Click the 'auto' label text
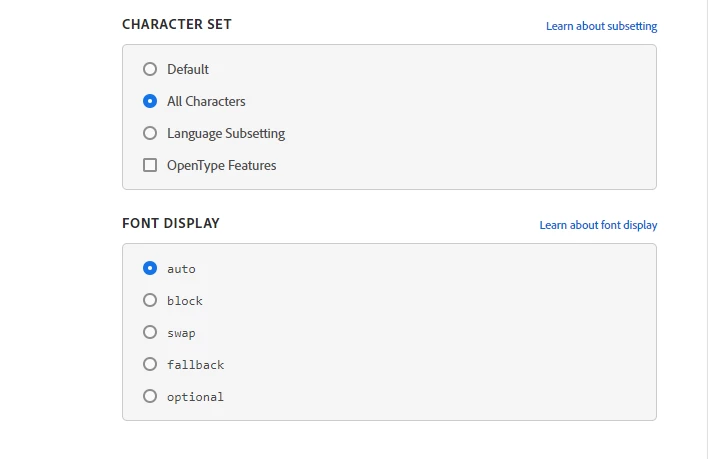 coord(181,269)
